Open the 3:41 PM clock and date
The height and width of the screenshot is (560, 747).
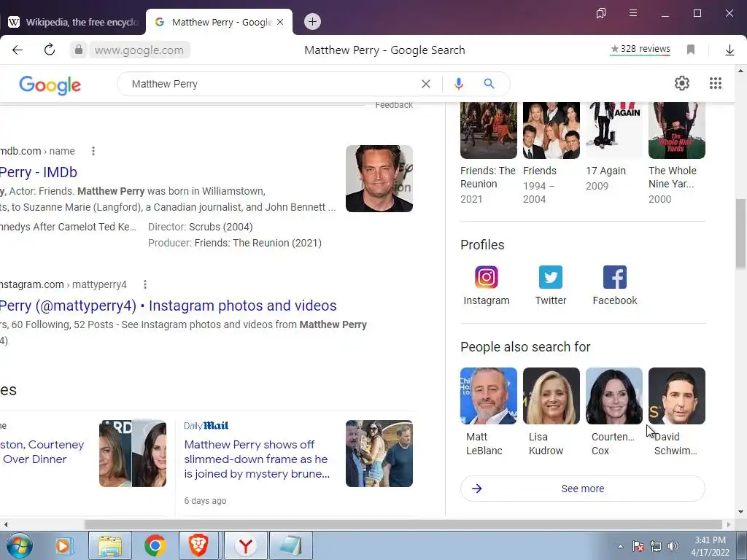pos(710,546)
